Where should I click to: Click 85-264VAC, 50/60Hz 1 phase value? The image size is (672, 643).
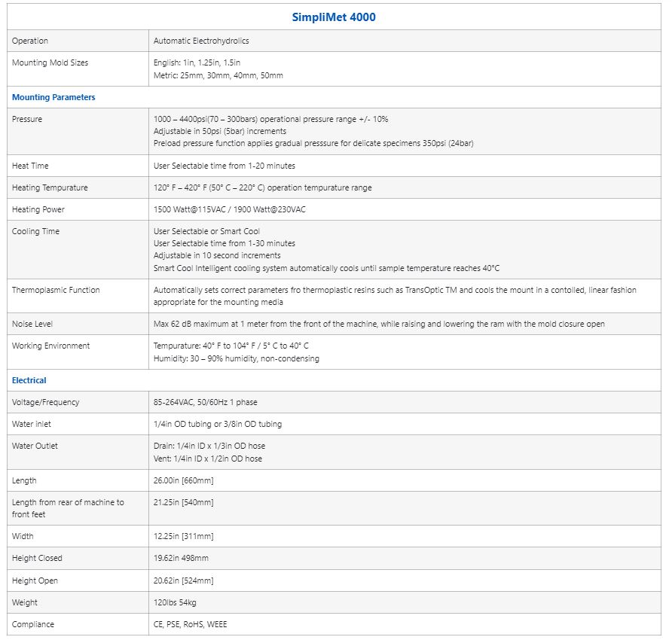click(205, 402)
